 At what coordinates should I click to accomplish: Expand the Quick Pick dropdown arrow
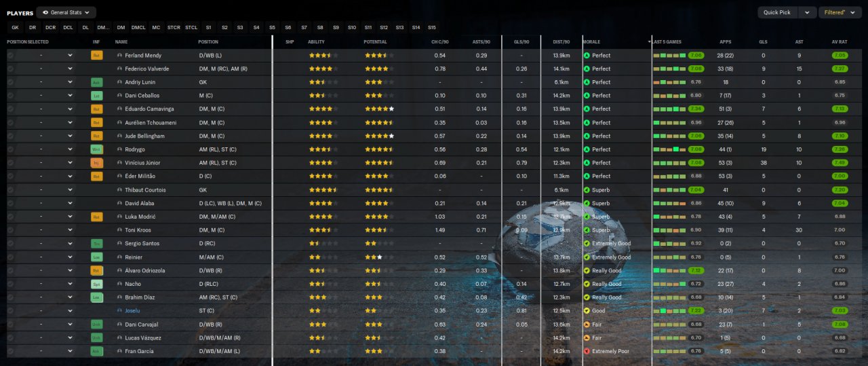(x=807, y=12)
